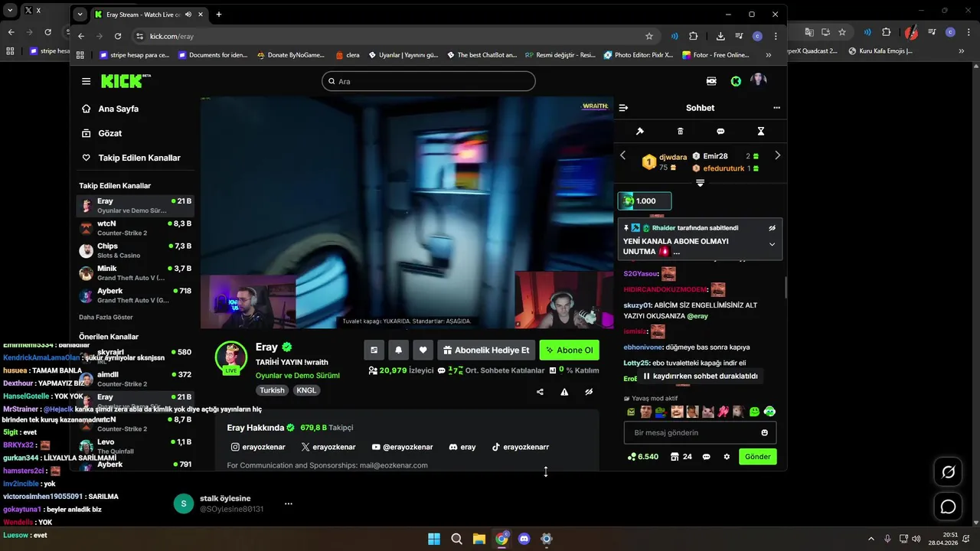
Task: Show previous gift leaderboard page
Action: tap(622, 155)
